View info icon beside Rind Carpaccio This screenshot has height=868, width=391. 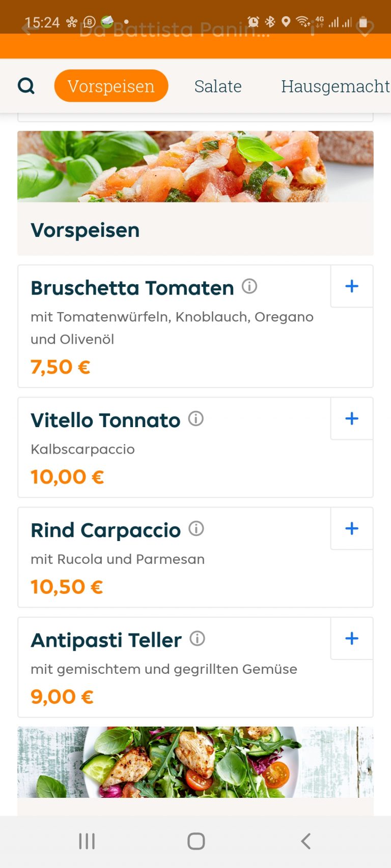coord(197,529)
